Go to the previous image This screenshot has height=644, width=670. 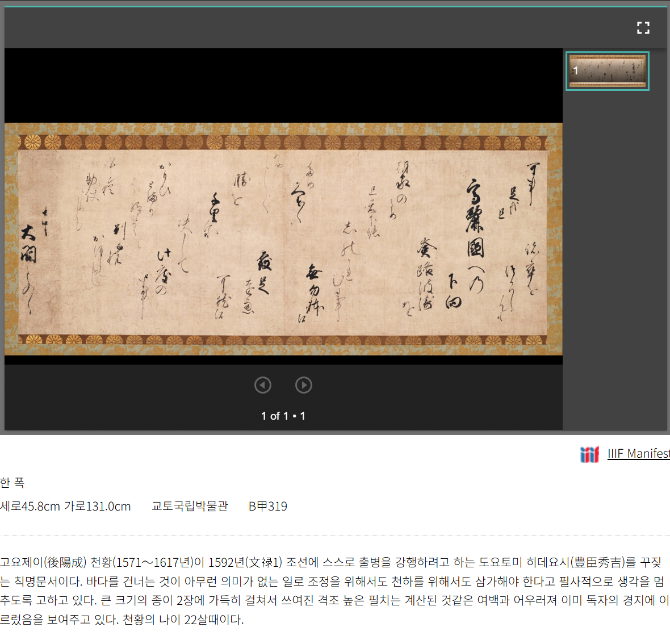pos(263,385)
